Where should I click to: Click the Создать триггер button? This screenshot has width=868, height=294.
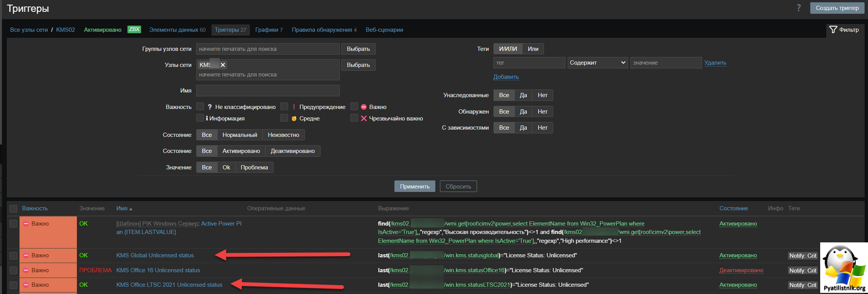click(x=837, y=8)
